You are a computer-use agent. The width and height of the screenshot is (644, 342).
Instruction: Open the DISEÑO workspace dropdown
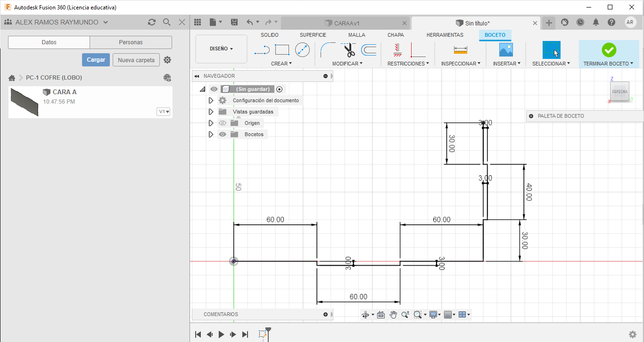(221, 49)
